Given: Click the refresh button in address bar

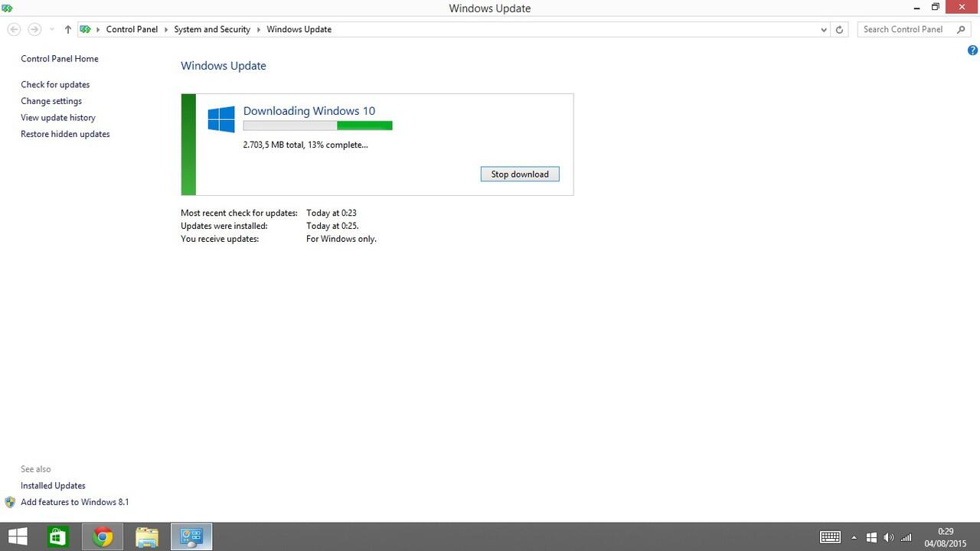Looking at the screenshot, I should tap(839, 29).
